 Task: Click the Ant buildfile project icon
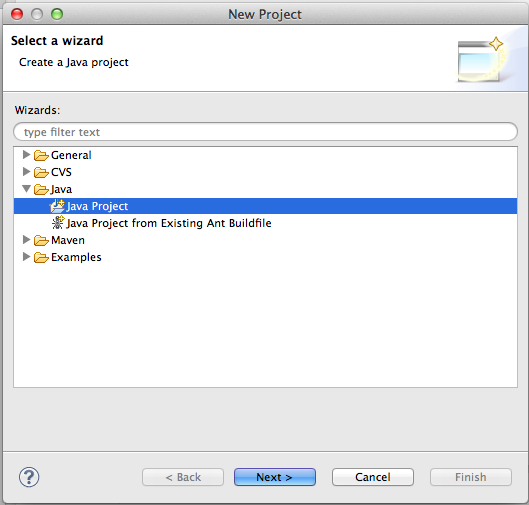coord(57,223)
